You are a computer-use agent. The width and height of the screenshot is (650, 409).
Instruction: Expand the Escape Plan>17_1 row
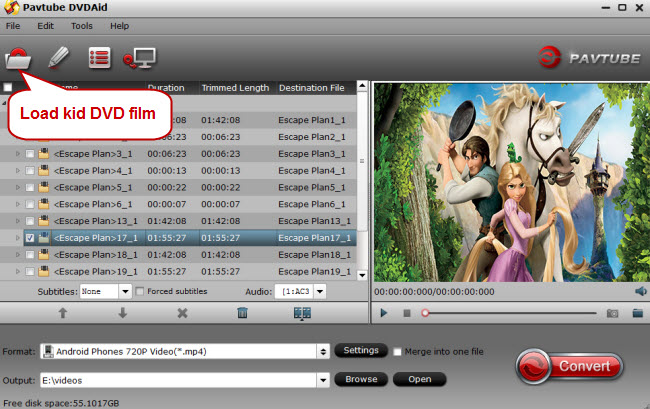pos(17,238)
